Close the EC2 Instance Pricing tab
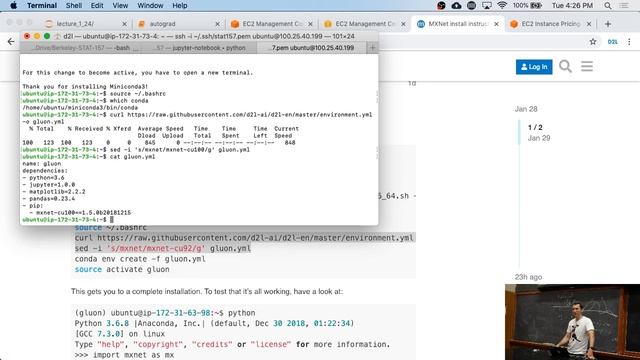This screenshot has height=360, width=640. [589, 24]
